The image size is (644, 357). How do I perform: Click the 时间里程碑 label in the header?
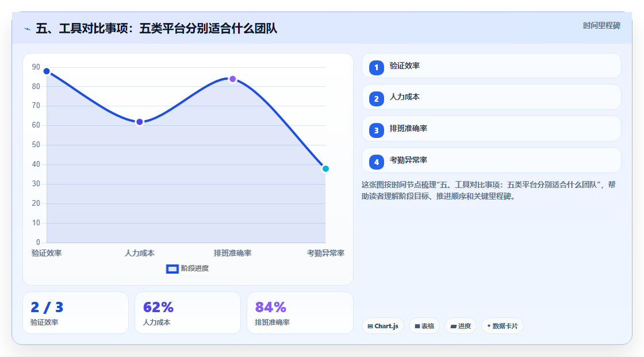point(601,25)
